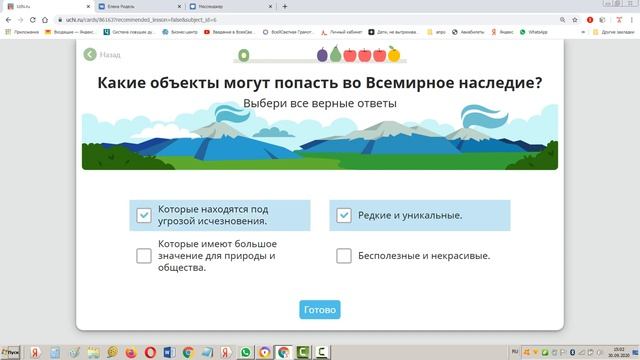Open the browser home page
The width and height of the screenshot is (640, 360).
[45, 20]
